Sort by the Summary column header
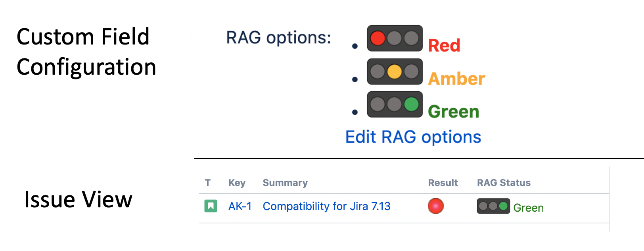644x251 pixels. [x=285, y=182]
